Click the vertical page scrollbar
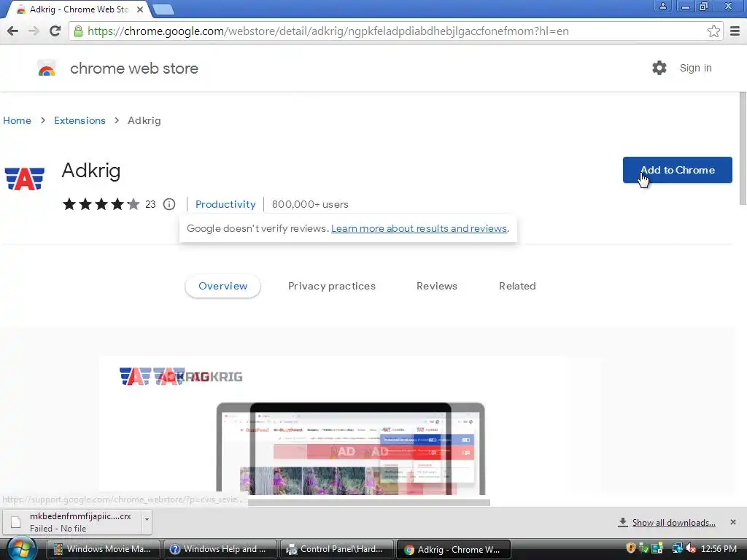 click(x=743, y=149)
